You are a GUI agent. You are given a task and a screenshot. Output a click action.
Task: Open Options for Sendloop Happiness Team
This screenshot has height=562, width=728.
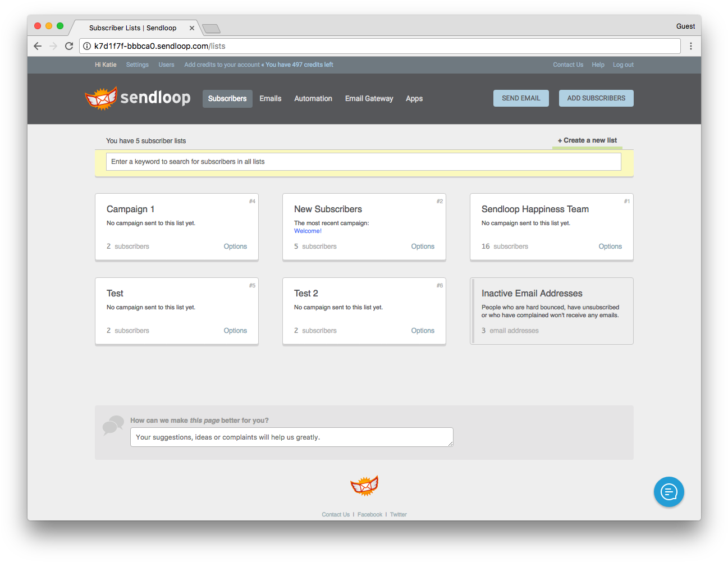(610, 246)
